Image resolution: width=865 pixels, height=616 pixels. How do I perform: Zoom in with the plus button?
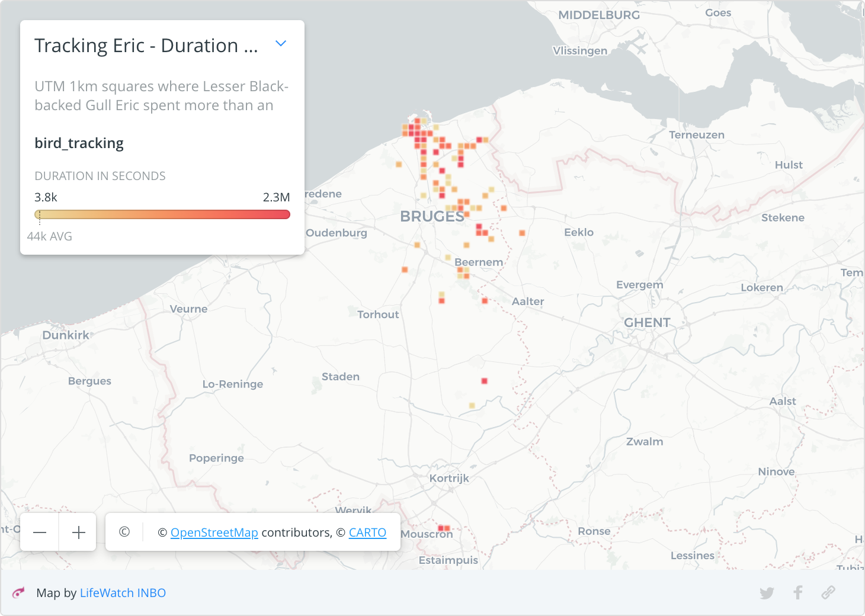click(x=78, y=532)
